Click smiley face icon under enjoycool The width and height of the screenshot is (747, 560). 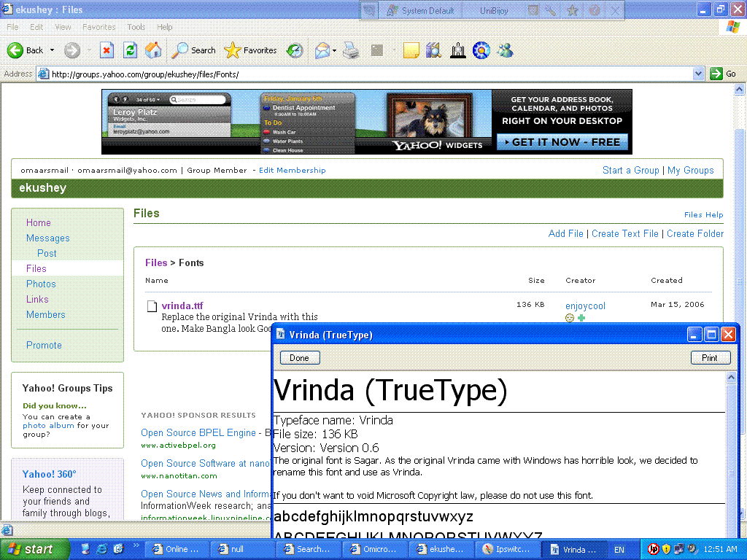tap(569, 318)
